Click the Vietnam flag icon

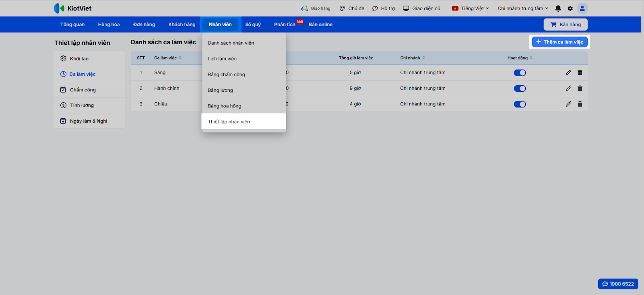pos(455,8)
